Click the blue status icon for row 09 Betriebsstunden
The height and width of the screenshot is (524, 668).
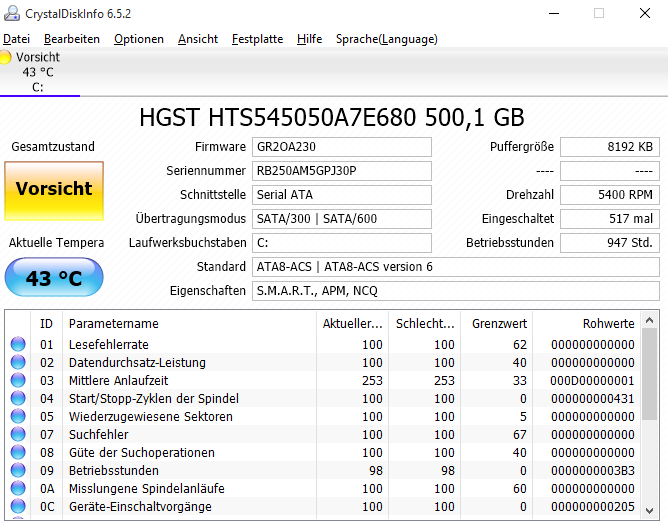18,470
